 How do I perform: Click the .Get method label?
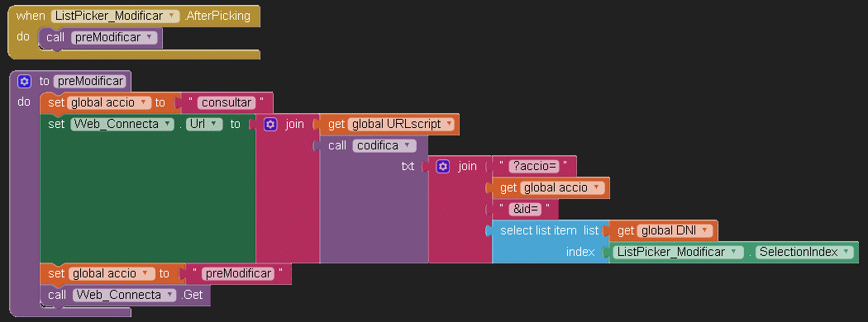click(193, 295)
